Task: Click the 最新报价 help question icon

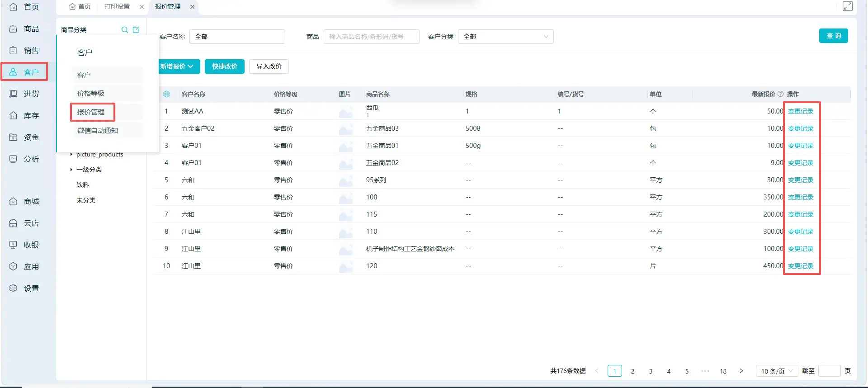Action: [x=780, y=94]
